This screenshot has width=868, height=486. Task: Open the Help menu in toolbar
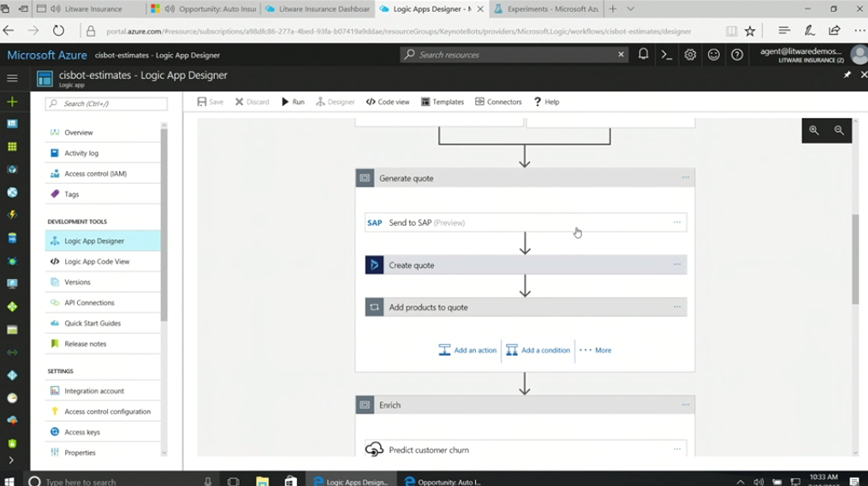[x=546, y=102]
